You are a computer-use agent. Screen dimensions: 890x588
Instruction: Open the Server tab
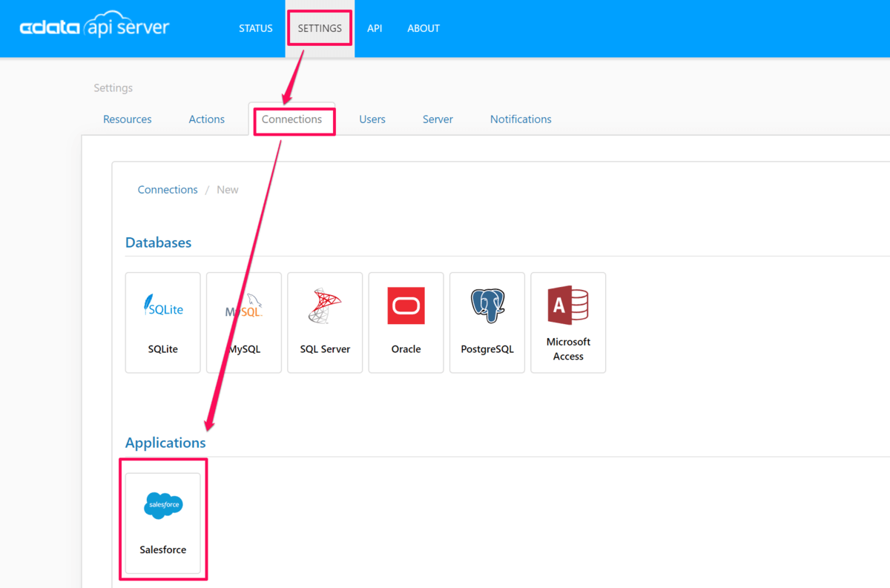pyautogui.click(x=438, y=119)
